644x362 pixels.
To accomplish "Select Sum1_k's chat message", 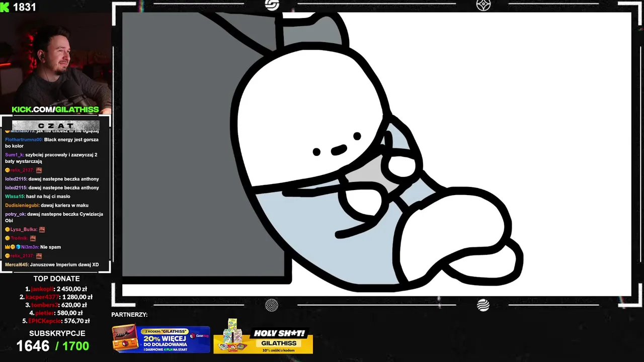I will coord(51,158).
